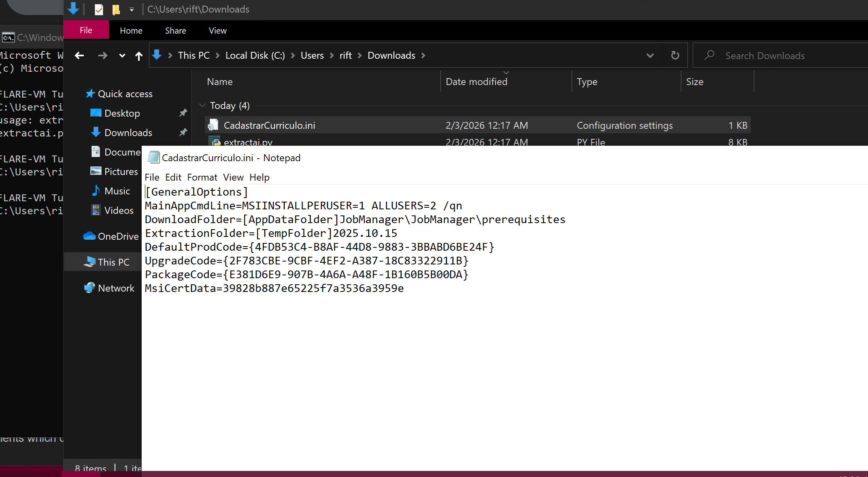Click the OneDrive cloud icon
This screenshot has height=477, width=868.
[89, 236]
